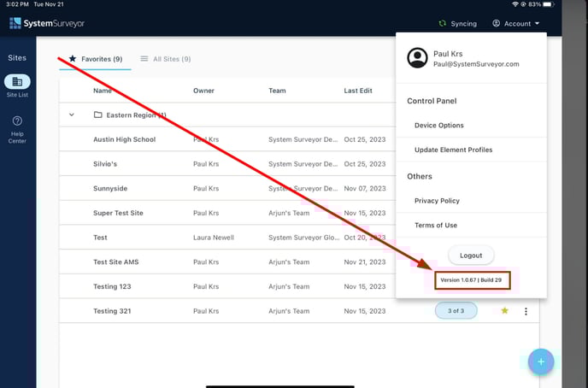Screen dimensions: 588x388
Task: Sort by the Name column header
Action: pyautogui.click(x=103, y=91)
